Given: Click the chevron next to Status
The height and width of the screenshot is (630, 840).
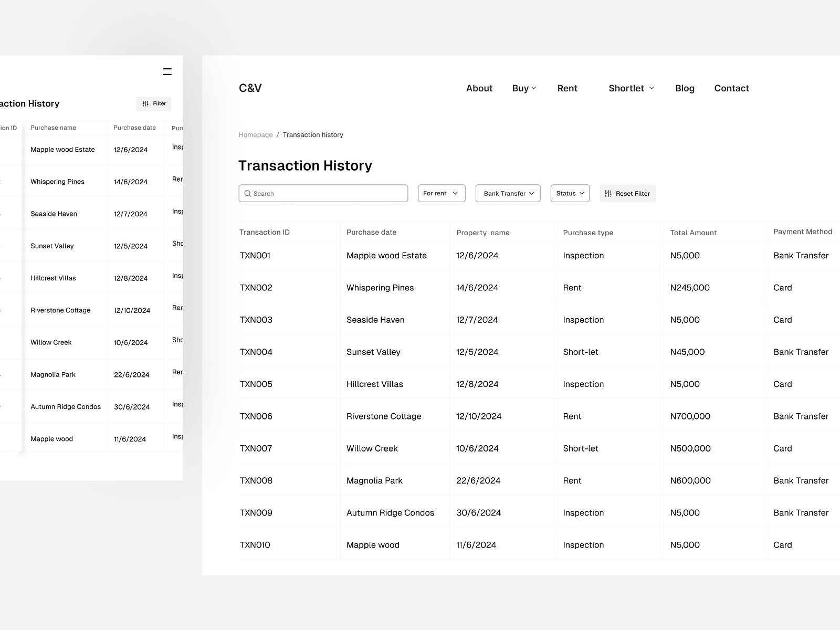Looking at the screenshot, I should pyautogui.click(x=583, y=193).
